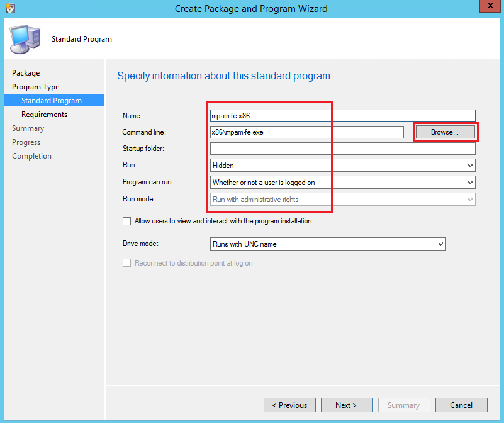504x423 pixels.
Task: Select Standard Program in the sidebar
Action: [52, 101]
